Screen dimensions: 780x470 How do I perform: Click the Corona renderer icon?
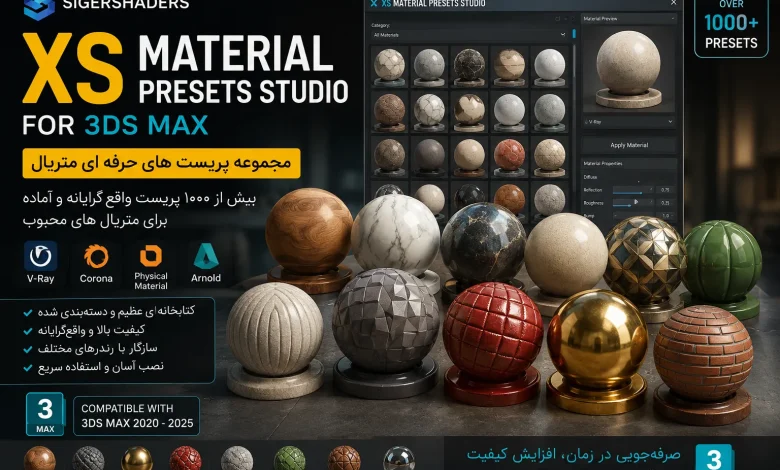(x=96, y=257)
